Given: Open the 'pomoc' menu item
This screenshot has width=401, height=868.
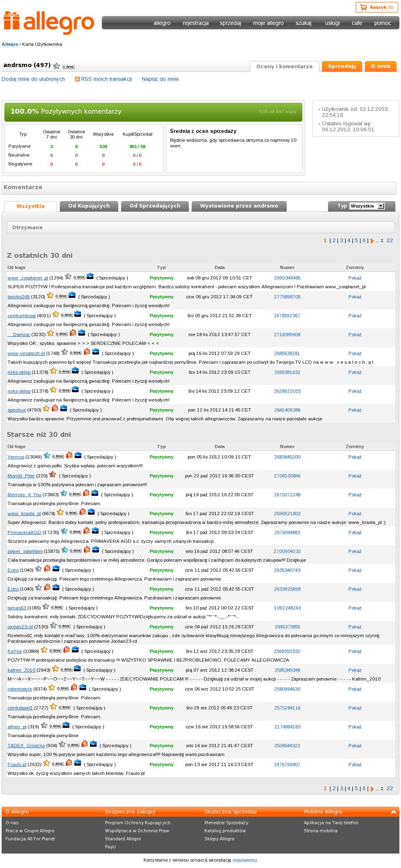Looking at the screenshot, I should (383, 23).
